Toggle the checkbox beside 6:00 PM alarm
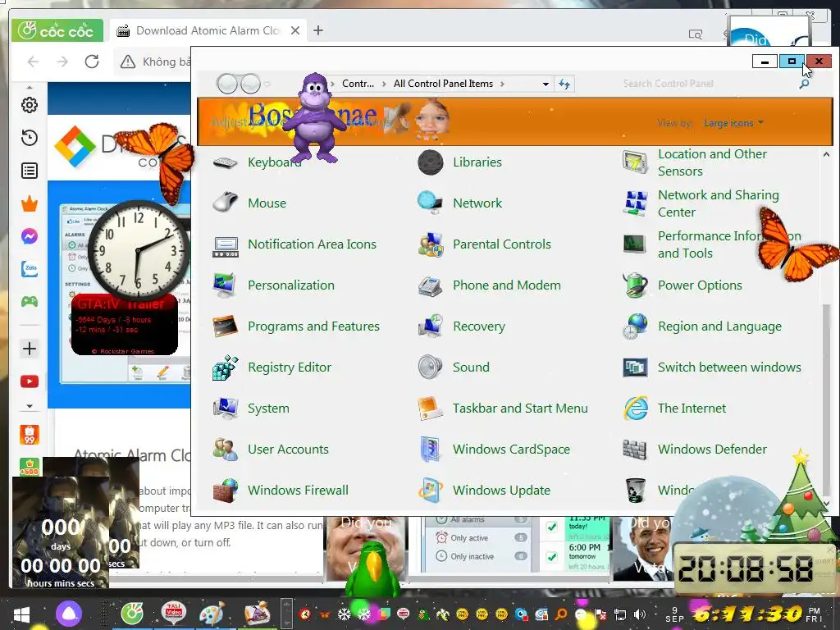840x630 pixels. click(552, 557)
